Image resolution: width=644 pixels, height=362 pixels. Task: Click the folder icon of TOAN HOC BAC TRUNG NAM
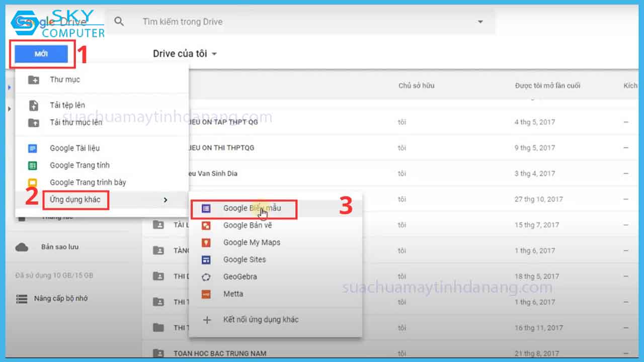(158, 353)
